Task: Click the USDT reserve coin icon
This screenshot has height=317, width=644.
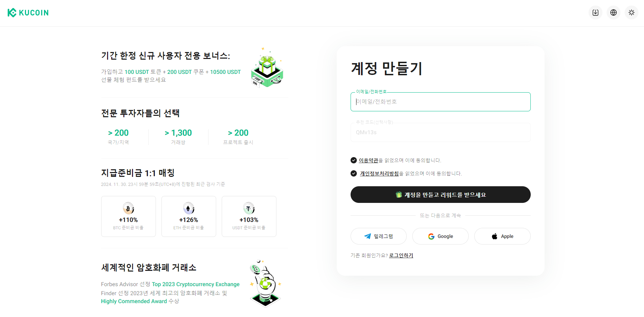Action: pyautogui.click(x=249, y=208)
